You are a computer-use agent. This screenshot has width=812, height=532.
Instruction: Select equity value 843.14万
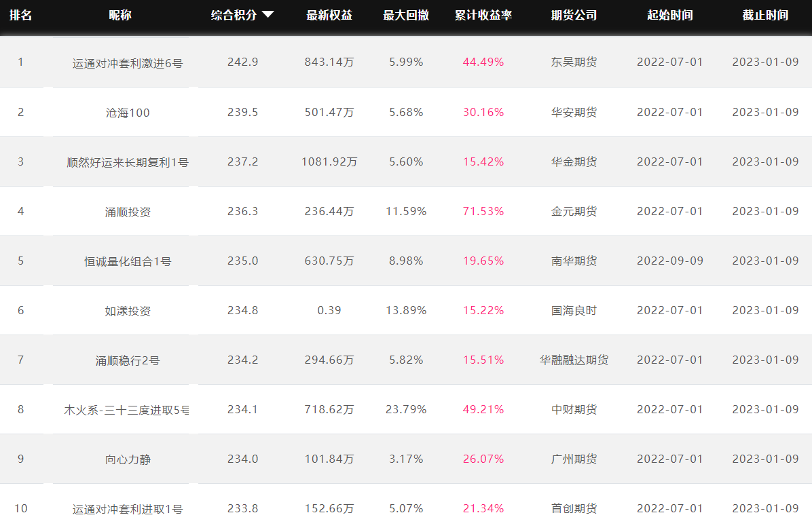(329, 62)
